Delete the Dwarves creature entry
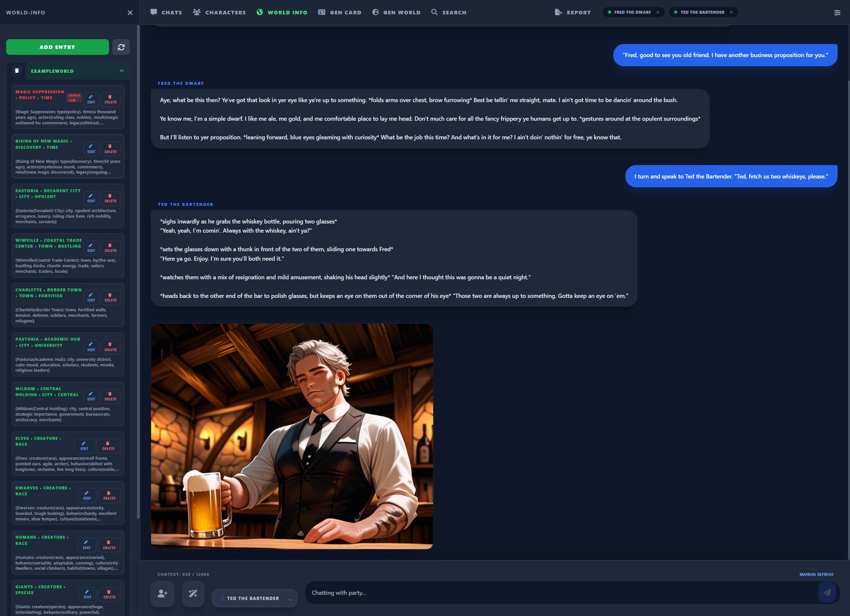Image resolution: width=850 pixels, height=616 pixels. 109,495
